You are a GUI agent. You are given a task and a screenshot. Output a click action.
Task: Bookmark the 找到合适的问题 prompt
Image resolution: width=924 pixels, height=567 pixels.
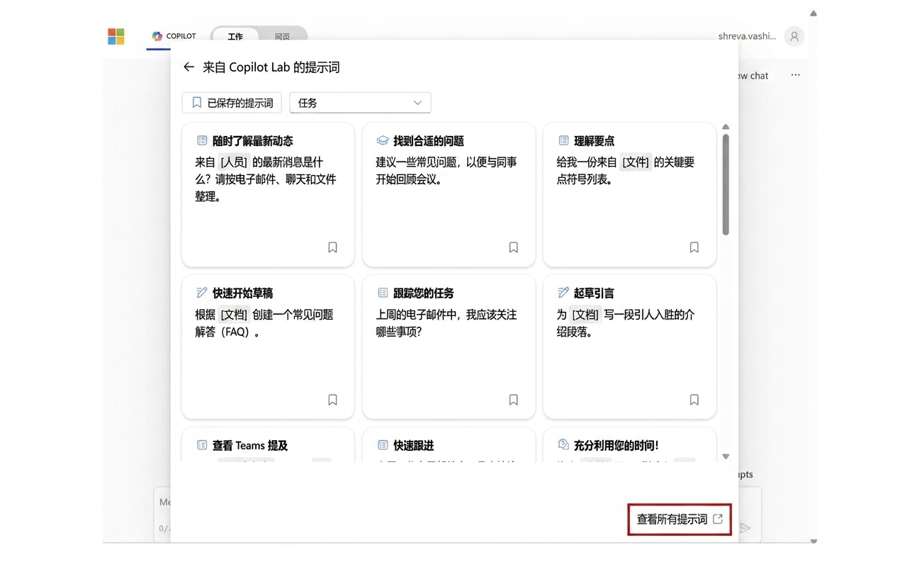tap(514, 247)
